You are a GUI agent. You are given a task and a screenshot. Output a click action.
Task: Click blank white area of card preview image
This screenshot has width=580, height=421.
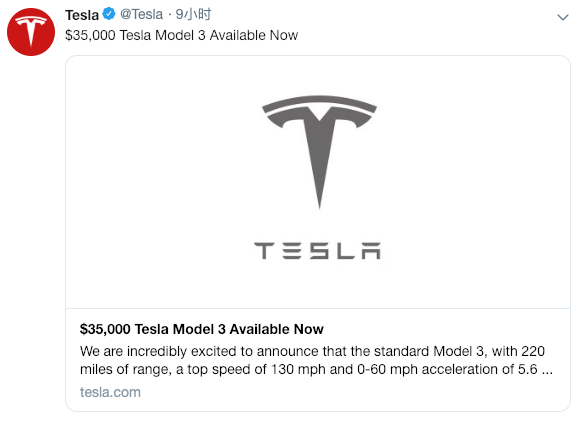(148, 185)
